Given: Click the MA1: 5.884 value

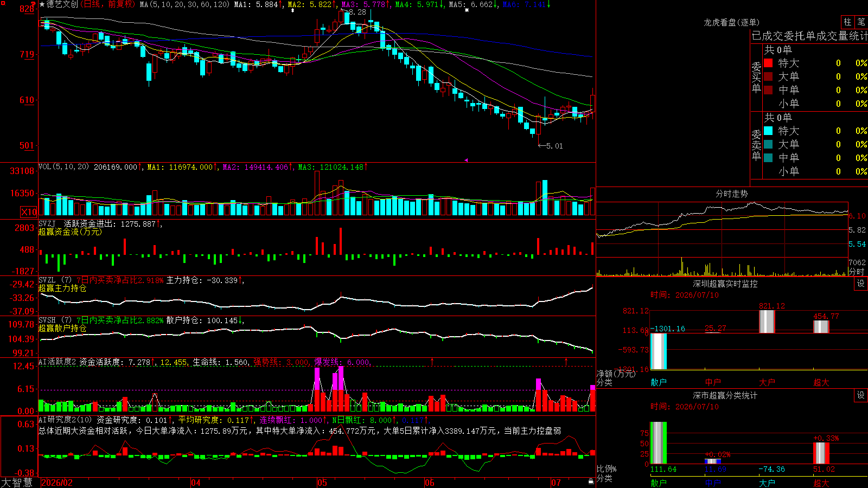Looking at the screenshot, I should [x=258, y=4].
